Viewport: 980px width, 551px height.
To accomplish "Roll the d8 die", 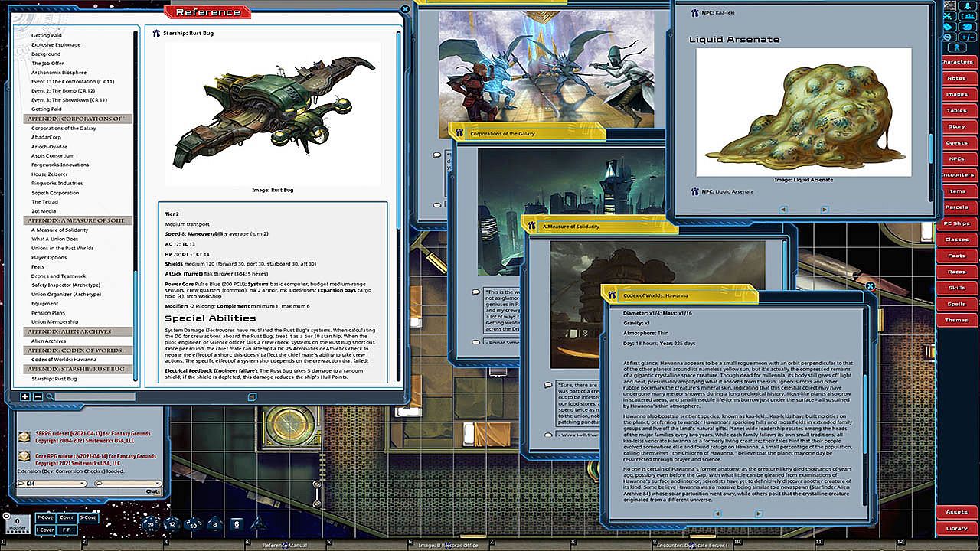I will [214, 524].
